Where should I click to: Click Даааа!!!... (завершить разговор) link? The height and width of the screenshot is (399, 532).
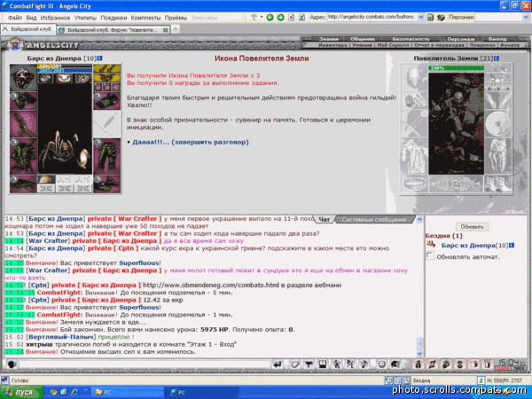[191, 142]
